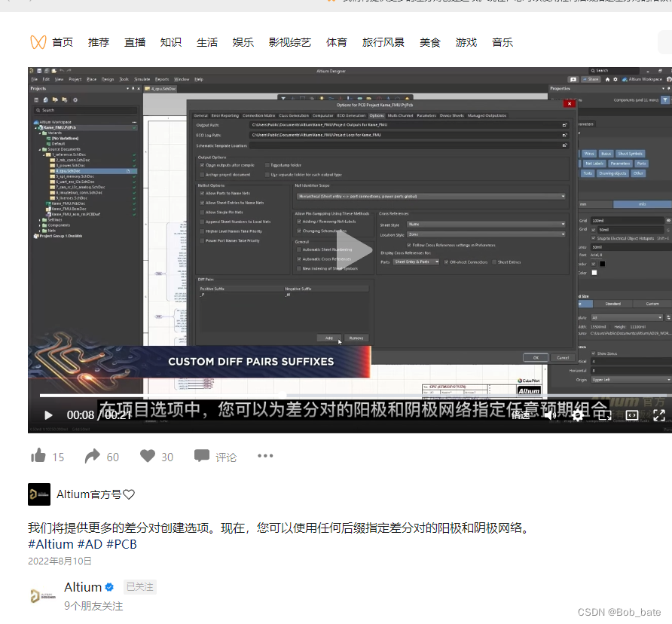Open the Location Style dropdown
This screenshot has width=672, height=624.
[486, 234]
